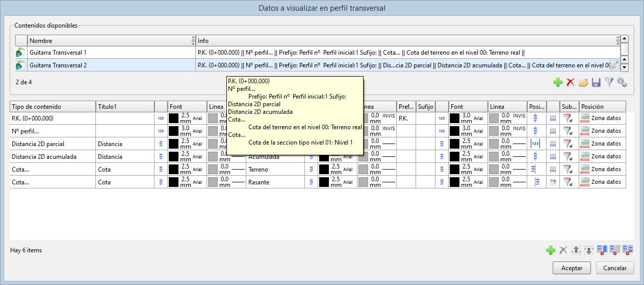Open the Zona datos cell in P.K. (0+000.000) row
This screenshot has width=644, height=285.
603,118
